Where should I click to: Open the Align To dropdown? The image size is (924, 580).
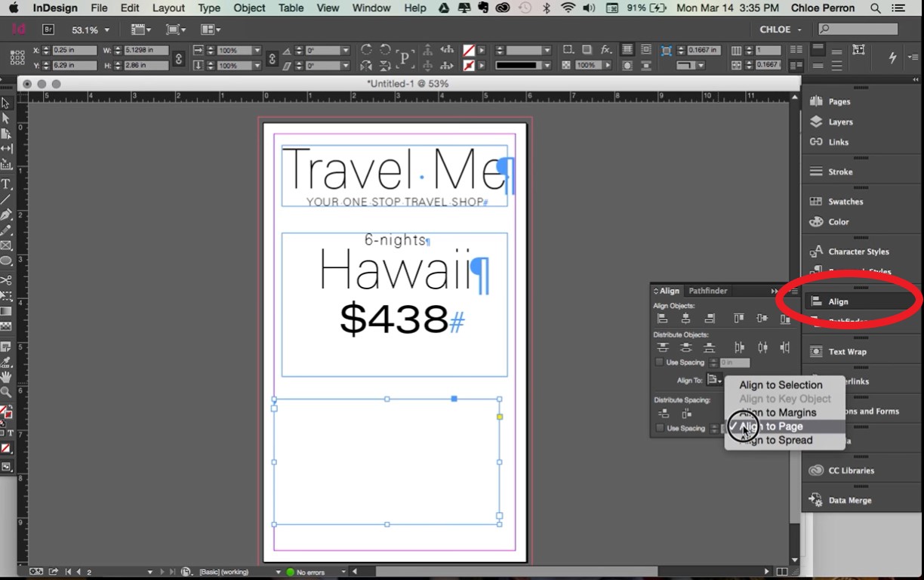click(x=714, y=380)
